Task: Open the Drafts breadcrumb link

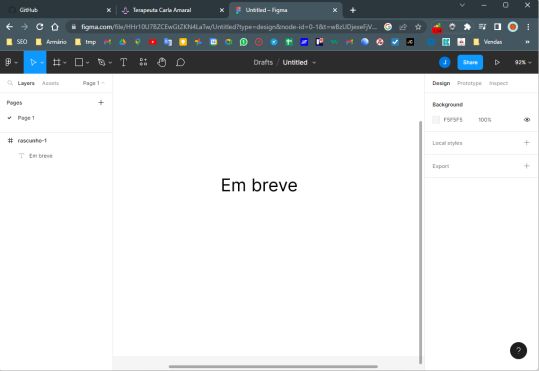Action: (263, 62)
